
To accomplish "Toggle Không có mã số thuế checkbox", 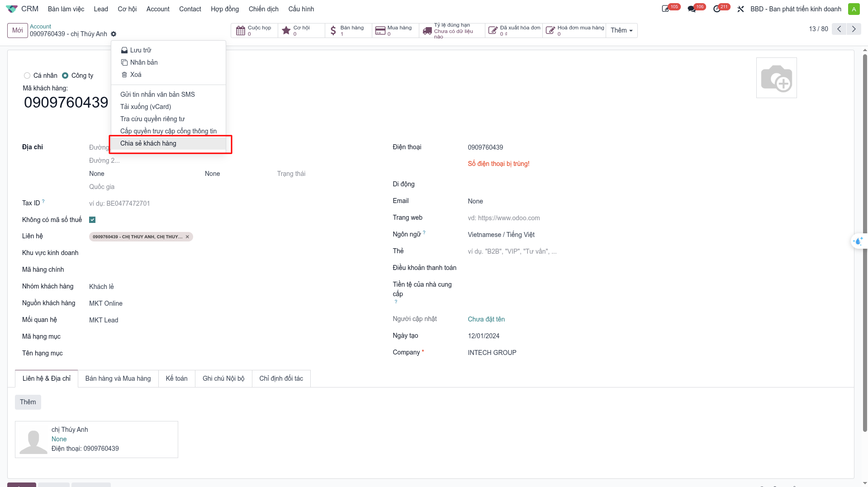I will point(92,220).
